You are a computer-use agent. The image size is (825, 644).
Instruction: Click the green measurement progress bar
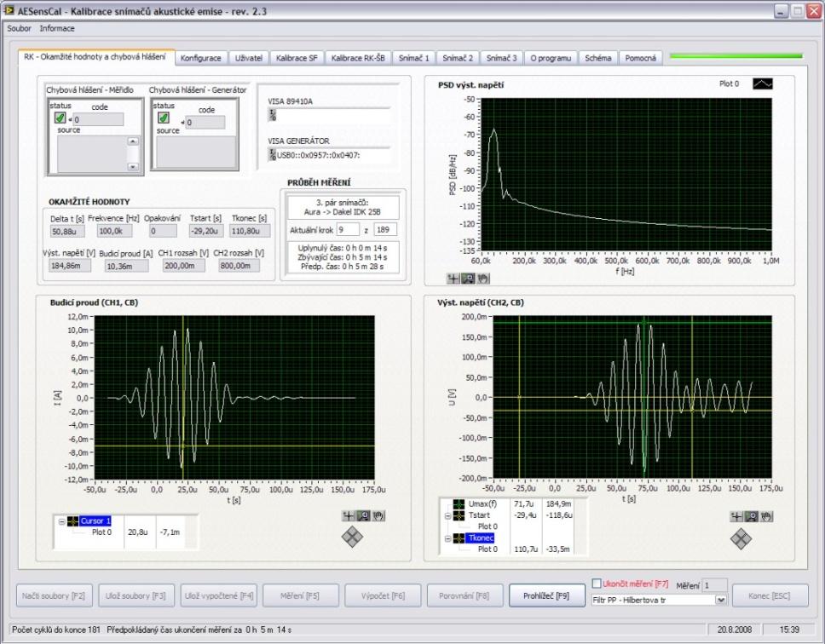click(736, 55)
